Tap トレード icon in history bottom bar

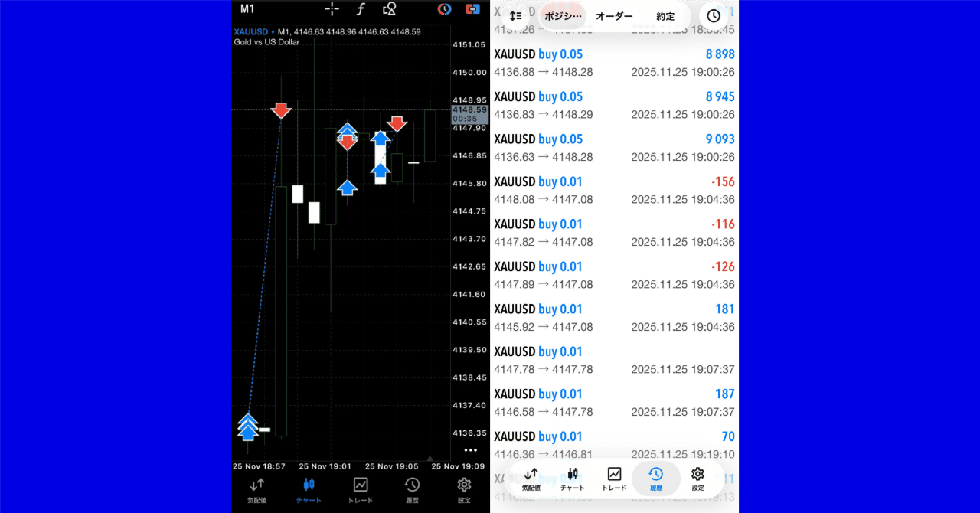[x=614, y=479]
